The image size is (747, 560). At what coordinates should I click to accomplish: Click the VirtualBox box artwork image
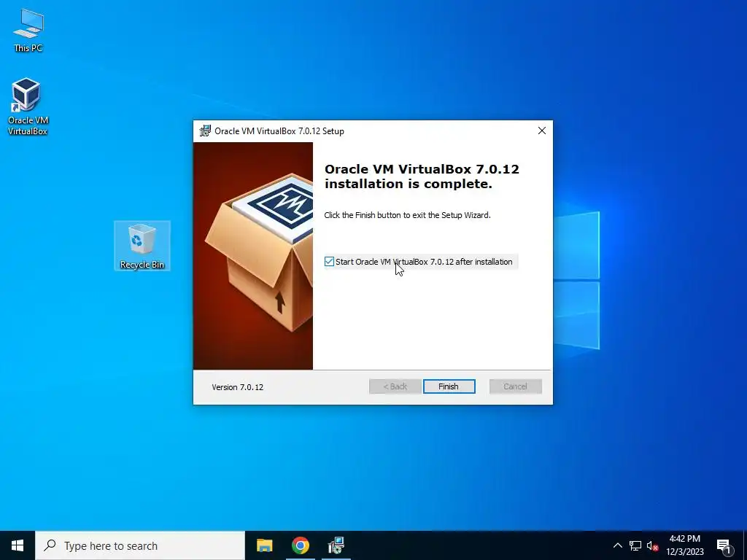tap(253, 256)
